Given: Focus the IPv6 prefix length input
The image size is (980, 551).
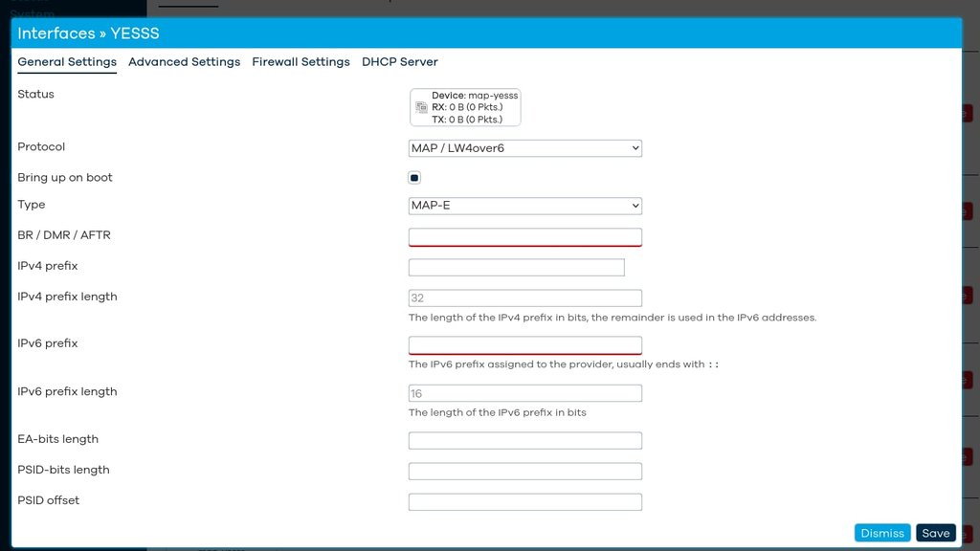Looking at the screenshot, I should (524, 393).
